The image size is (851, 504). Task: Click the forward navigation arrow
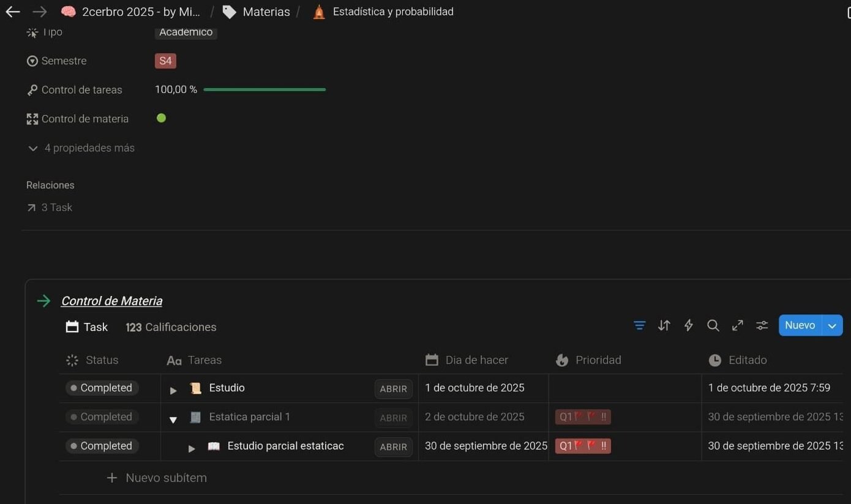tap(40, 12)
